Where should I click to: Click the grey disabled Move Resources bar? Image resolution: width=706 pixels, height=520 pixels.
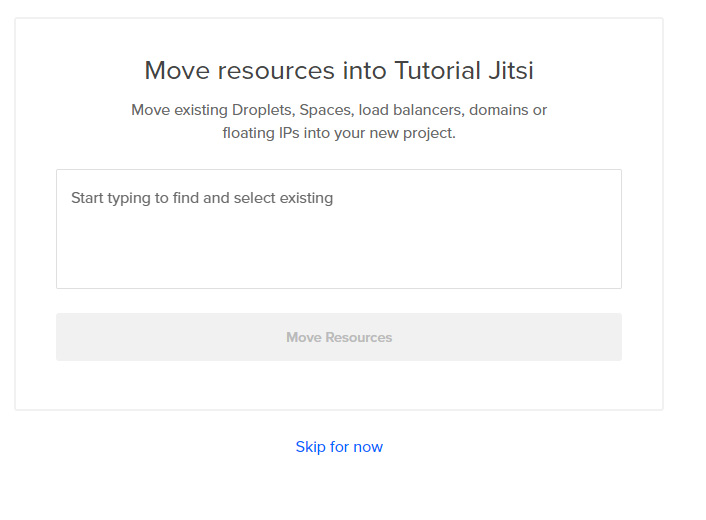click(x=339, y=337)
